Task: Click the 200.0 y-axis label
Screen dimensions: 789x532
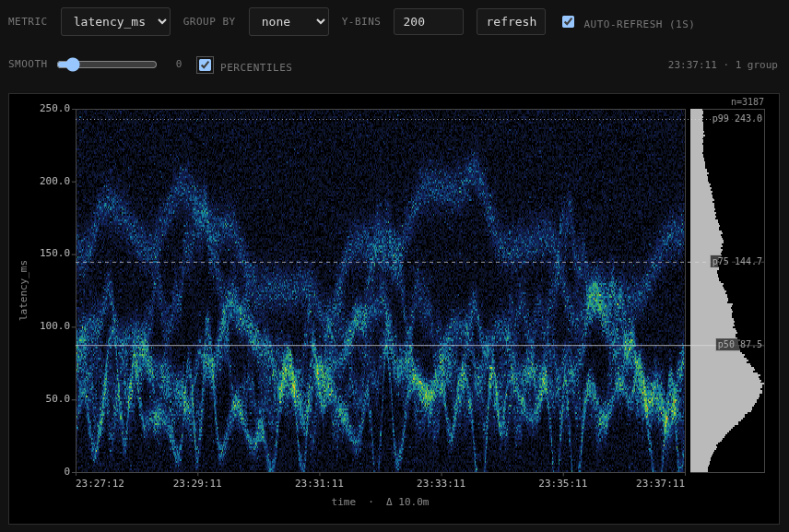Action: click(55, 182)
